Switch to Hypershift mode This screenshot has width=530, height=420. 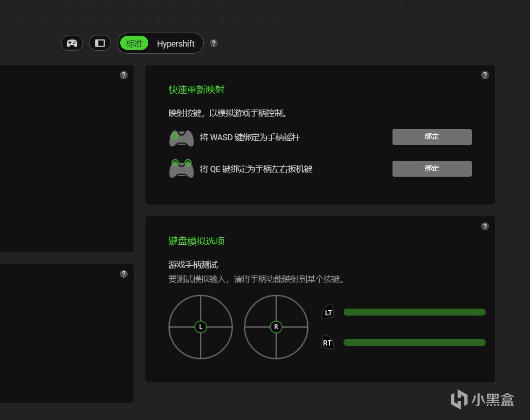click(175, 44)
